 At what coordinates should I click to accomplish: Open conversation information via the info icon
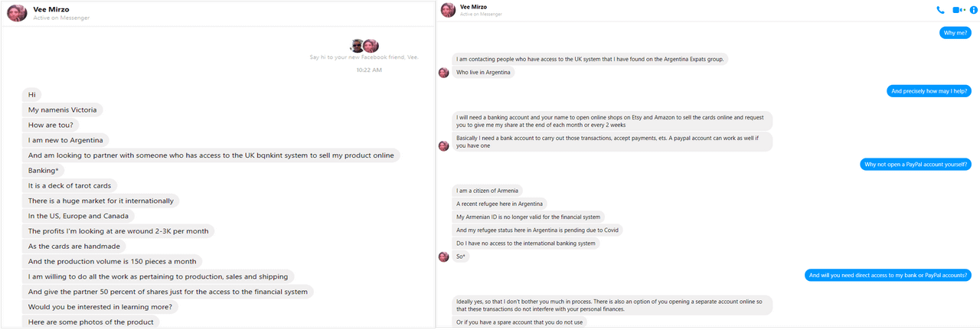[973, 10]
